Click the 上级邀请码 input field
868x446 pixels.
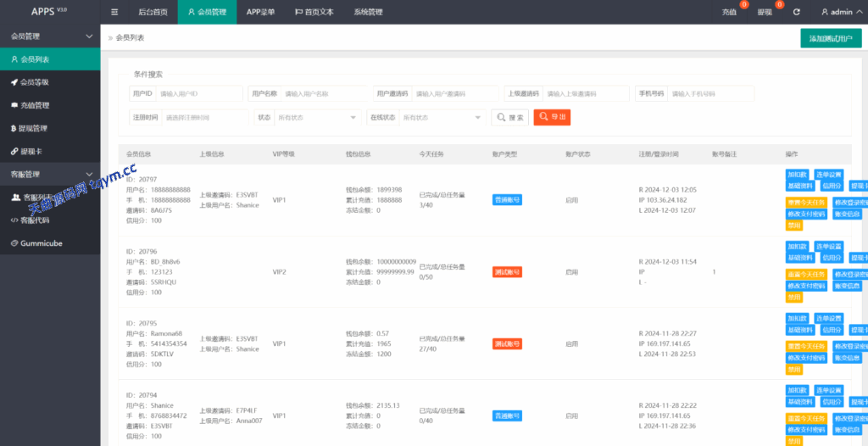tap(586, 93)
